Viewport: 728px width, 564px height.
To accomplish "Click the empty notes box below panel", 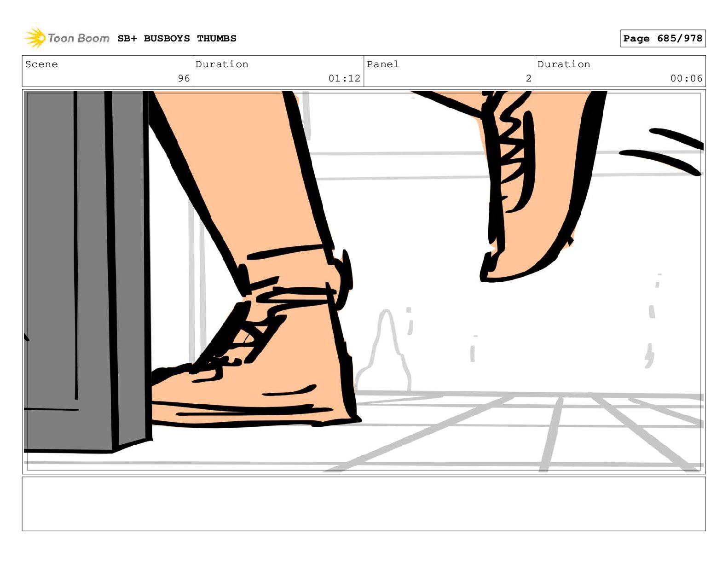I will click(x=364, y=504).
